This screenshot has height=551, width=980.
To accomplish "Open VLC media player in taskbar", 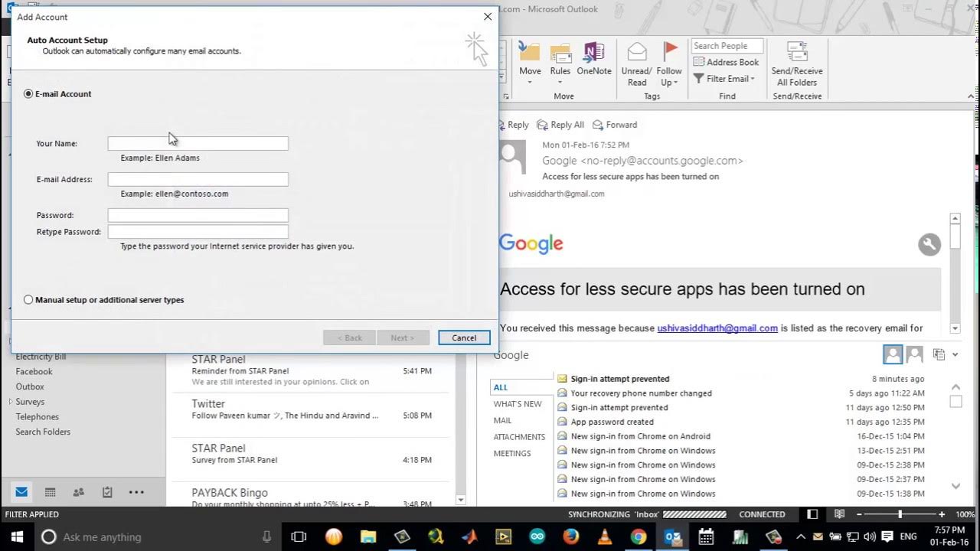I will [605, 536].
